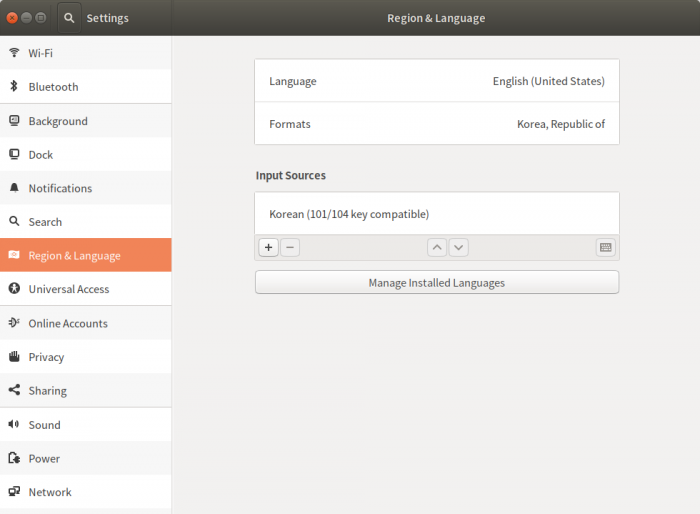Viewport: 700px width, 514px height.
Task: Click the search magnifier icon in the header
Action: 69,18
